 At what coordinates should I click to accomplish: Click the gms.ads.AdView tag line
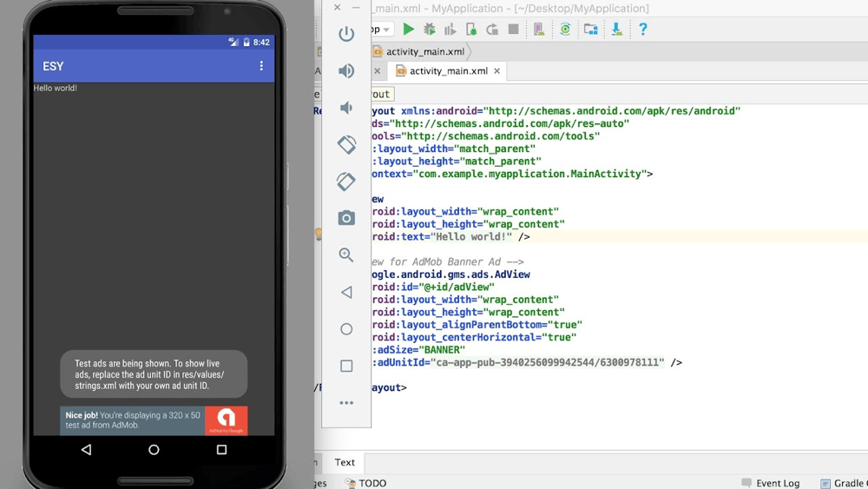point(450,274)
